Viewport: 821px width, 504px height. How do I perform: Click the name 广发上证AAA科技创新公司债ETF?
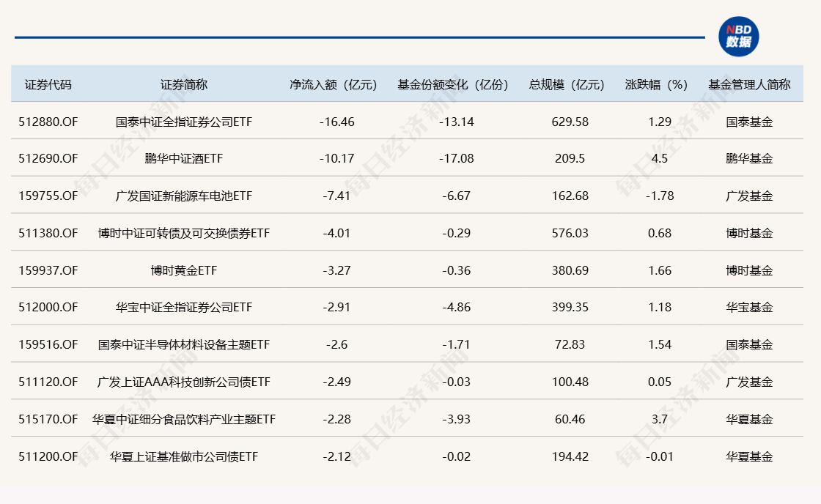click(x=184, y=382)
